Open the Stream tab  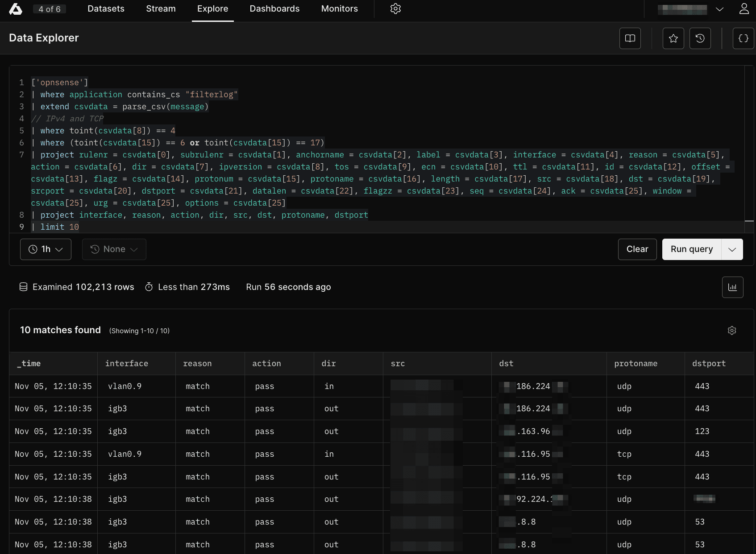point(161,8)
